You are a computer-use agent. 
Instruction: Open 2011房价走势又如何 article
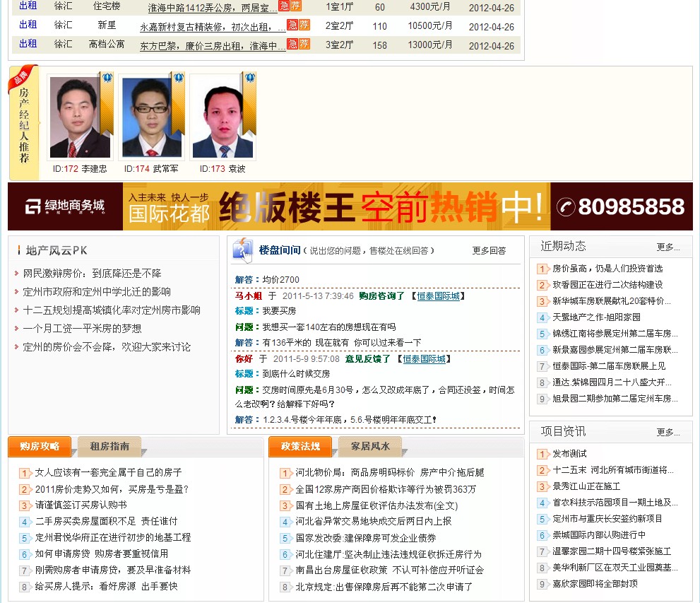point(112,489)
